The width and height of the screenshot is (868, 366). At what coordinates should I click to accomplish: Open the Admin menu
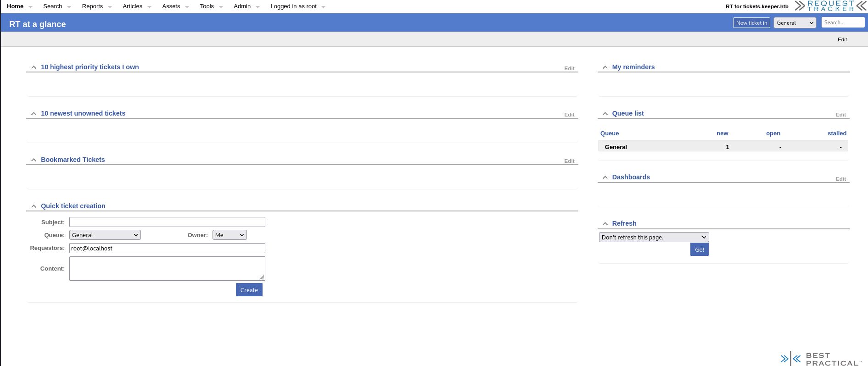(242, 6)
